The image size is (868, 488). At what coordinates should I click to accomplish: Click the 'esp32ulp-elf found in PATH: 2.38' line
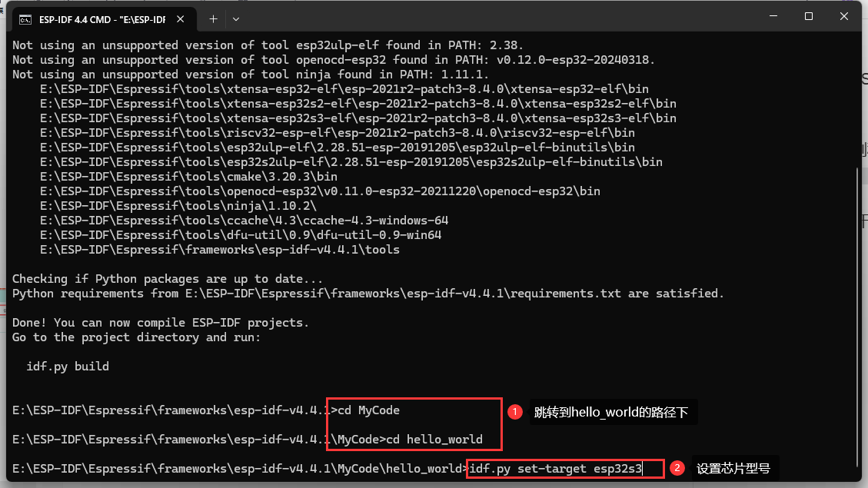pos(268,45)
